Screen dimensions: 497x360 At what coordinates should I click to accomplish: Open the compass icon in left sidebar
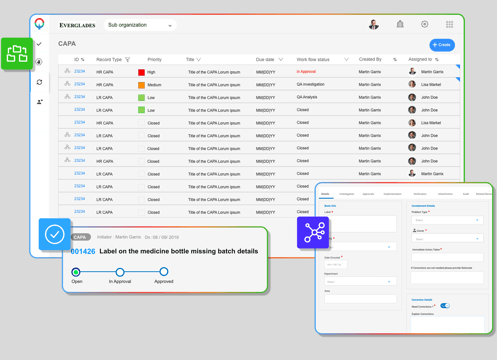[x=39, y=62]
